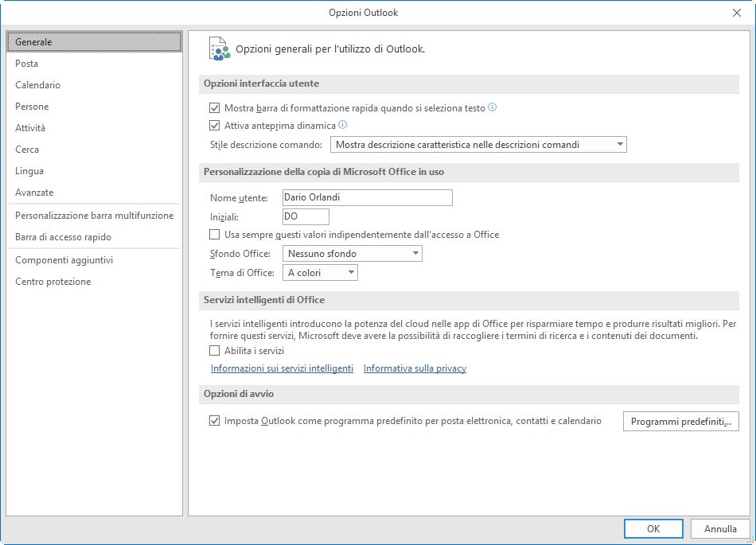Click the general options header icon
756x545 pixels.
click(x=219, y=49)
